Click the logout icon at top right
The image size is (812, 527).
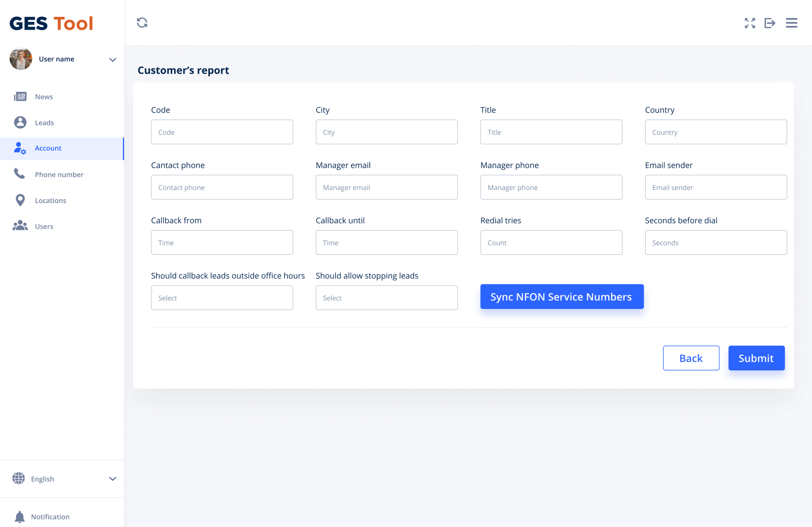click(770, 23)
